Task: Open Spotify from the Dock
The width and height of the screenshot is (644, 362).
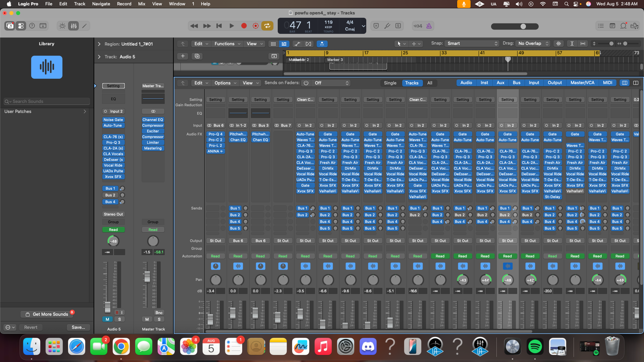Action: click(535, 347)
